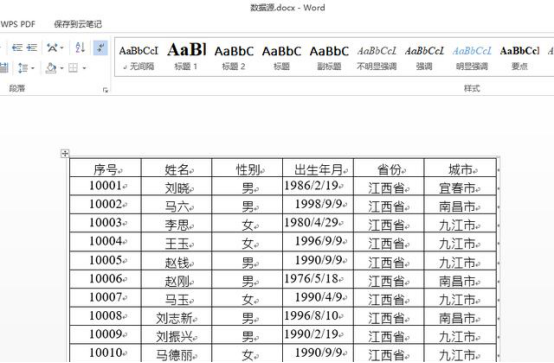
Task: Click the name 马六
Action: pyautogui.click(x=177, y=207)
